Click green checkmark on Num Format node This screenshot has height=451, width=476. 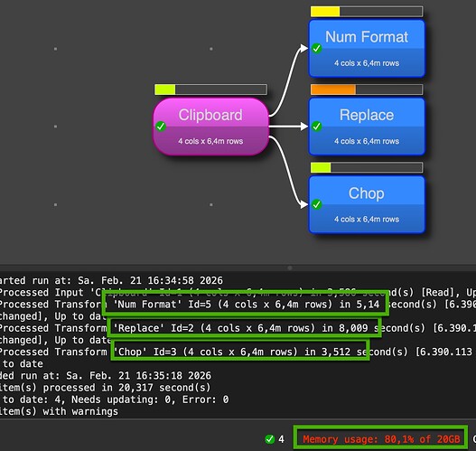tap(317, 48)
